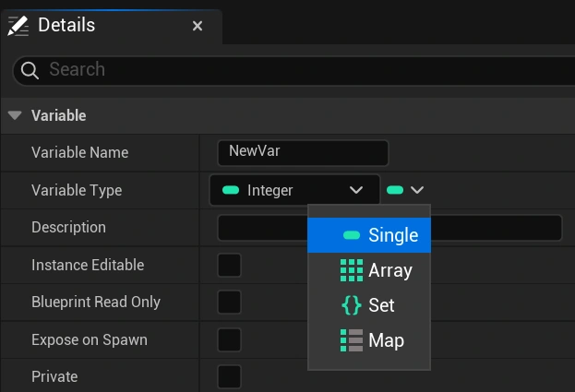Enable the Private checkbox
The image size is (575, 392).
[x=229, y=376]
